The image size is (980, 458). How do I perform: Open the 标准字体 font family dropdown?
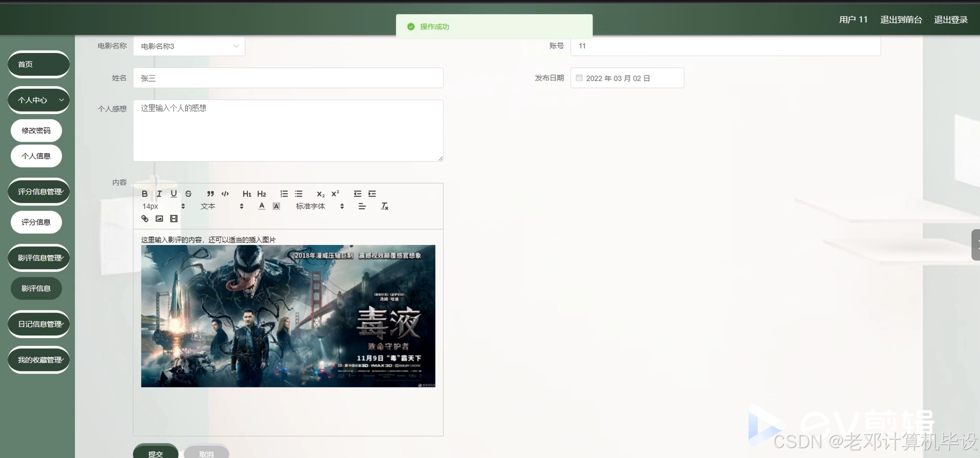(320, 206)
